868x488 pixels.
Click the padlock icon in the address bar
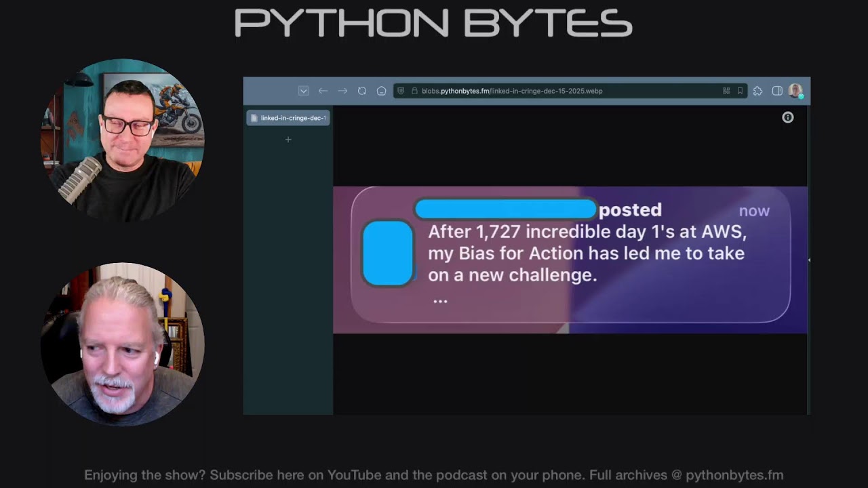tap(414, 91)
